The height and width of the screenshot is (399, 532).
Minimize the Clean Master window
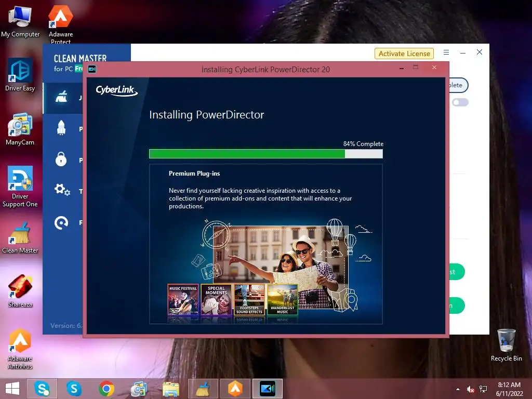click(x=463, y=52)
